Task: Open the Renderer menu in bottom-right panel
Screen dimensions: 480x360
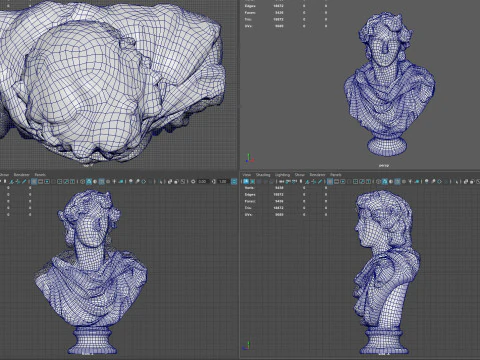Action: (317, 175)
